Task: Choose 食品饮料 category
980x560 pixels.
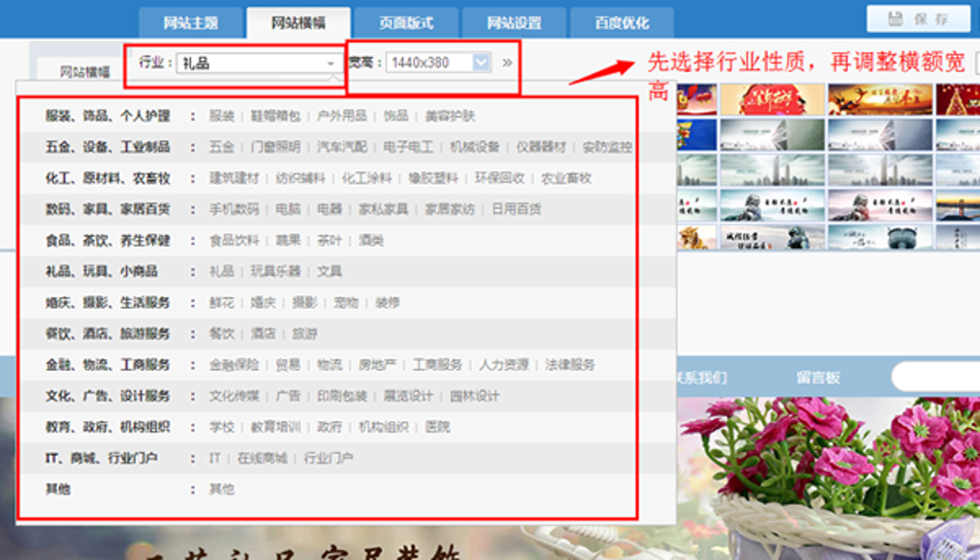Action: [x=234, y=240]
